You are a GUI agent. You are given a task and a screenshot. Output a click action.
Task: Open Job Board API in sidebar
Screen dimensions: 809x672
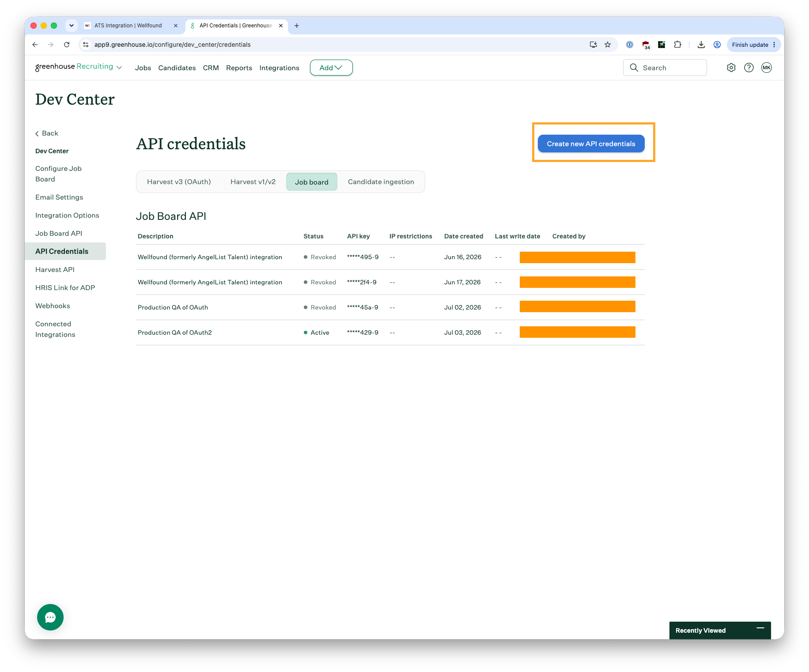click(59, 234)
